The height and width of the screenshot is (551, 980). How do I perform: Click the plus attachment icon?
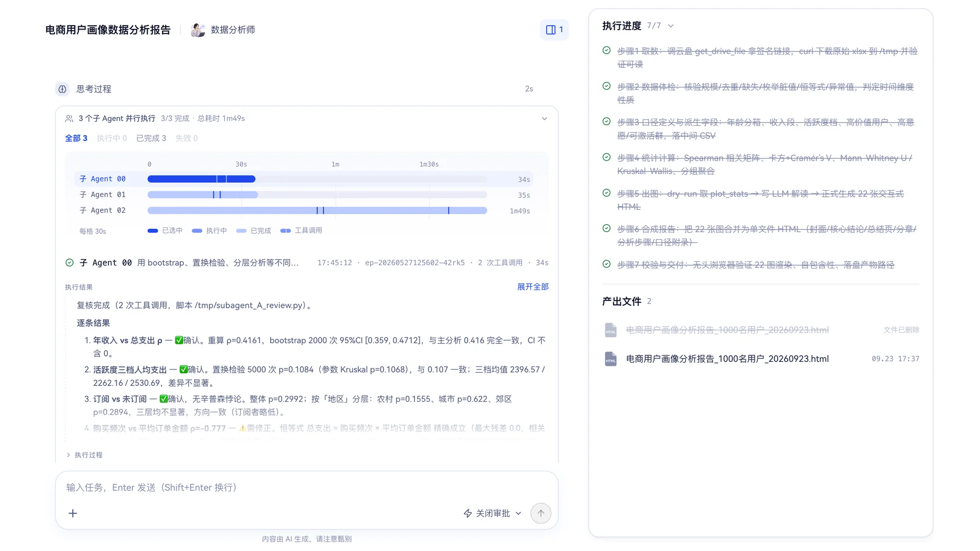click(73, 513)
